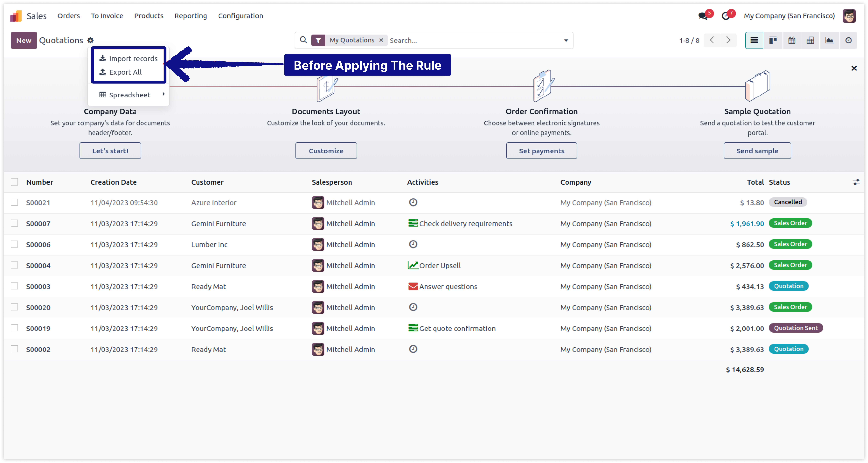Open optional columns settings icon
Viewport: 868px width, 463px height.
coord(856,182)
